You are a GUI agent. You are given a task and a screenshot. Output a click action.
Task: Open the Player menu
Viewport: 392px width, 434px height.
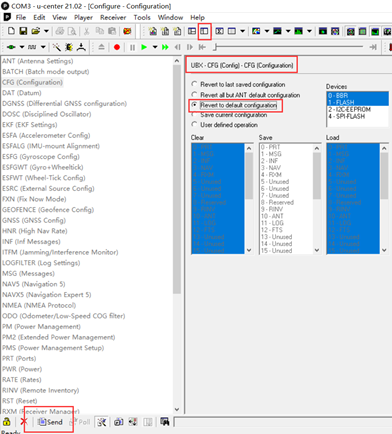pos(83,17)
